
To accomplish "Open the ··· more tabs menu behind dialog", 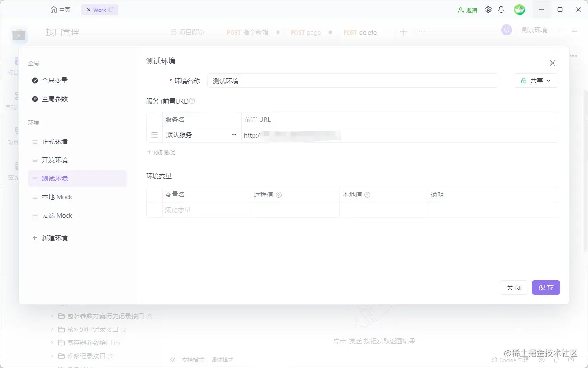I will click(x=422, y=32).
